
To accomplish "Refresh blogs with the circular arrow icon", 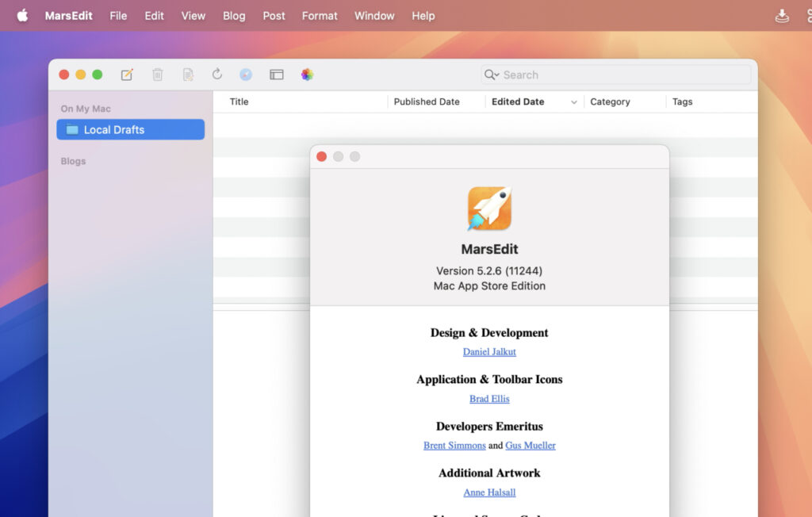I will pos(217,74).
